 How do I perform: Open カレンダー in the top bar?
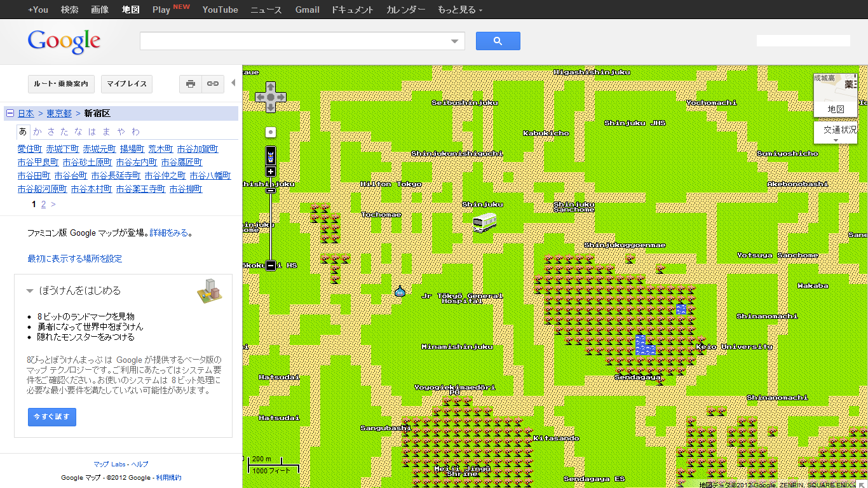406,10
